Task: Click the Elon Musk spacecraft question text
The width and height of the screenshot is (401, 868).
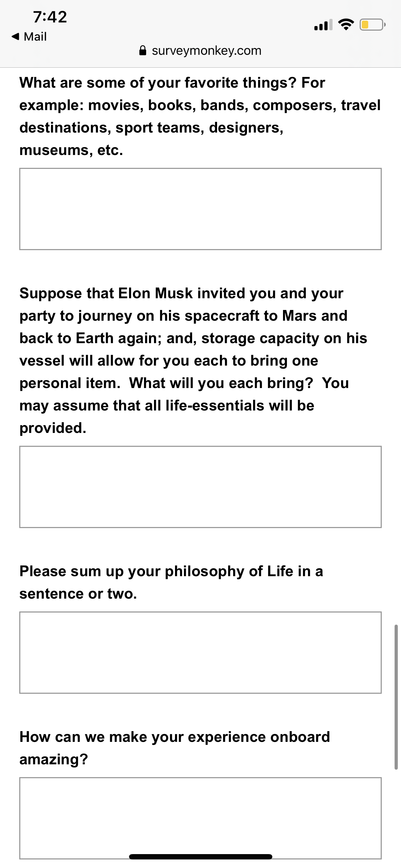Action: tap(193, 360)
